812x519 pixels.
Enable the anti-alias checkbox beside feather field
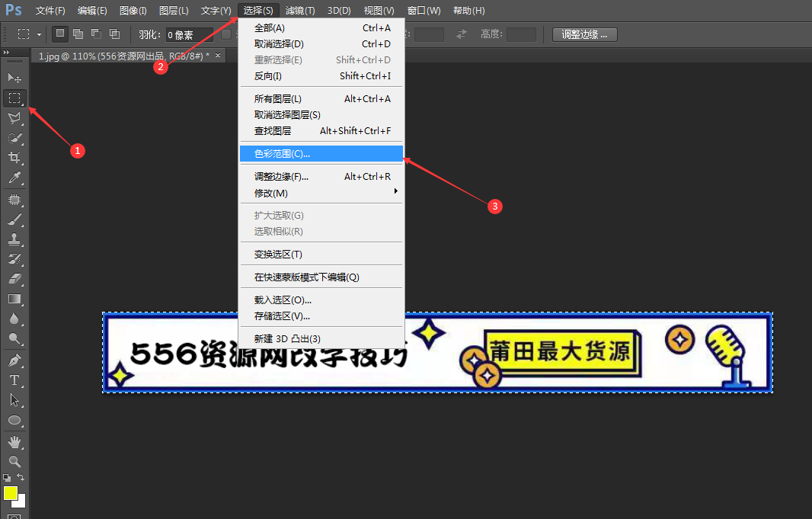(226, 34)
